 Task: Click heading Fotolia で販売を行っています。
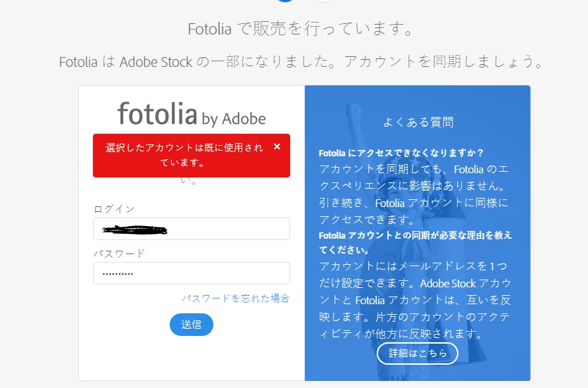(301, 29)
